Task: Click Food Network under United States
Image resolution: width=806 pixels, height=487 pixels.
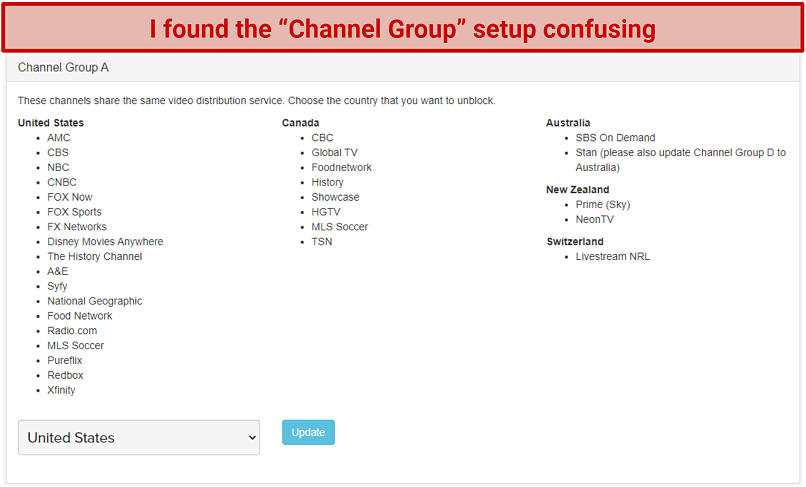Action: [x=80, y=316]
